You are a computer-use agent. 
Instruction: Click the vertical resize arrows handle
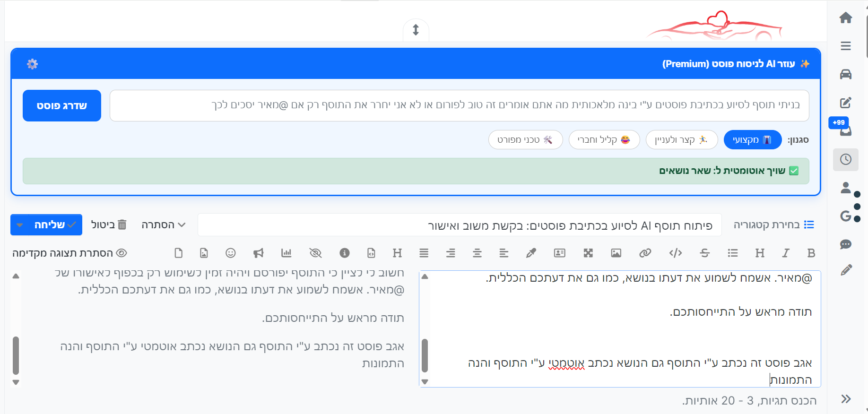[x=416, y=30]
